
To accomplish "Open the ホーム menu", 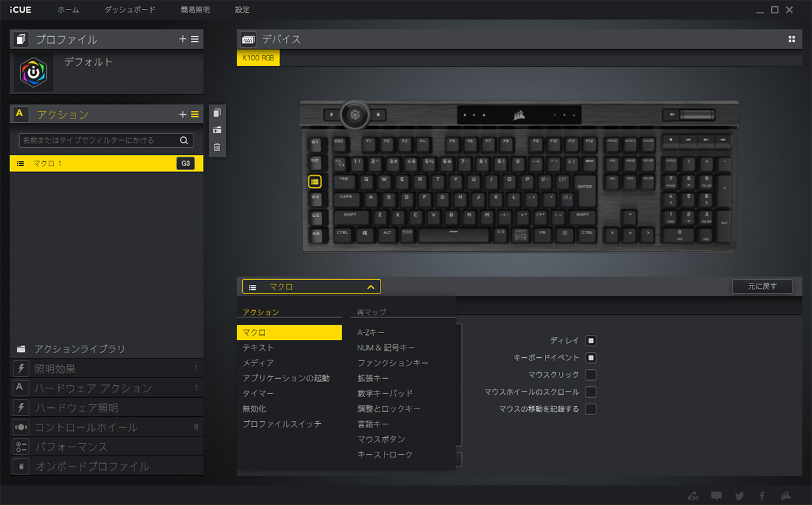I will [69, 10].
